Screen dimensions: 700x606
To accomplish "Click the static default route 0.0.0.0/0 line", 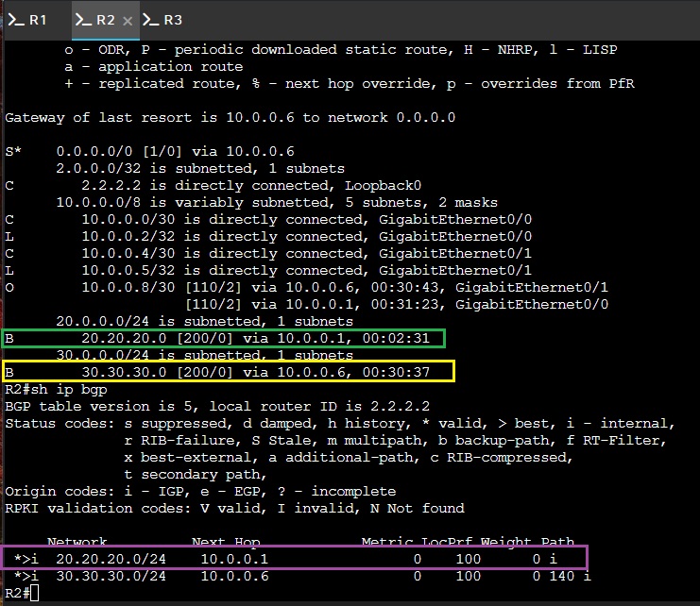I will click(149, 152).
